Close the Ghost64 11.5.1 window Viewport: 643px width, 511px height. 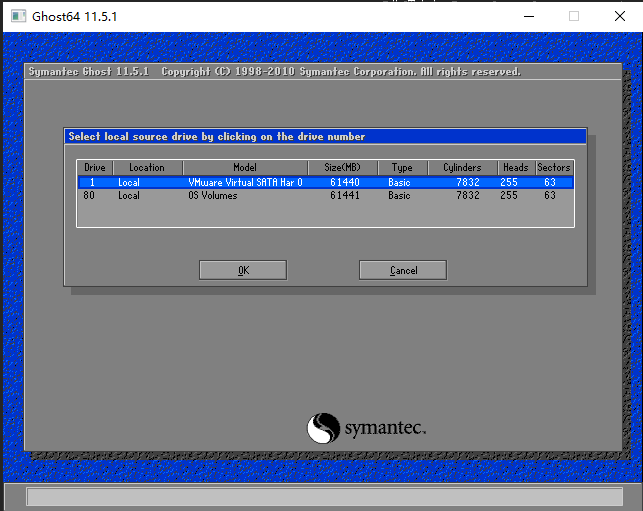pyautogui.click(x=620, y=16)
